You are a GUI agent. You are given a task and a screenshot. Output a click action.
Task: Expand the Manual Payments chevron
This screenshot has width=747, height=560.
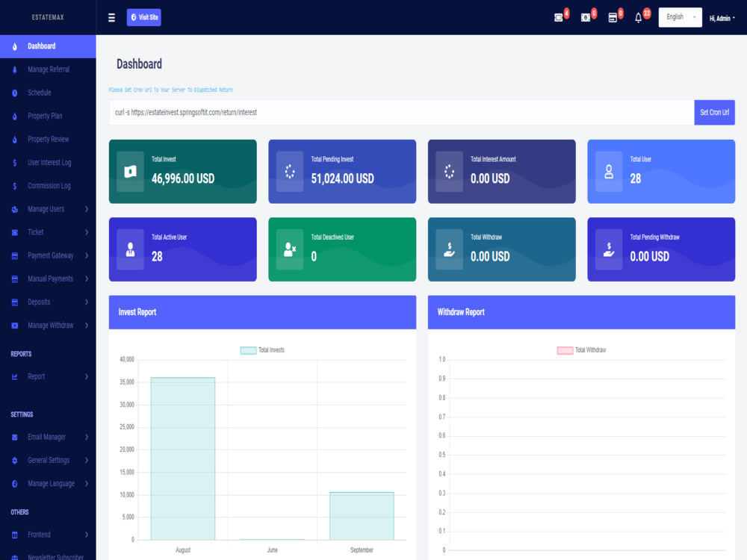point(86,279)
